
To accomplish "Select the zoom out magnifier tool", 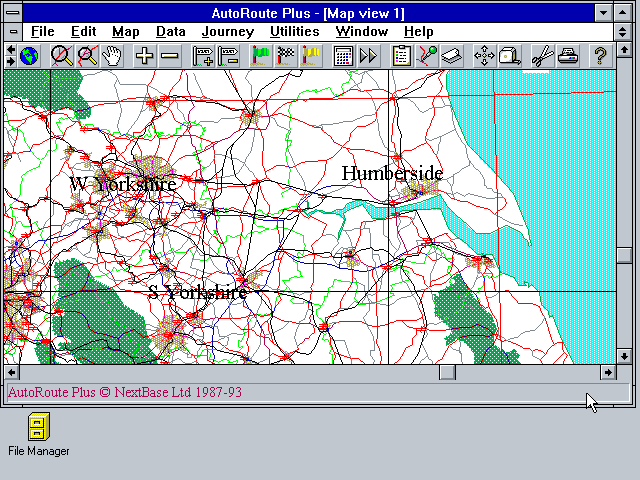I will [87, 56].
